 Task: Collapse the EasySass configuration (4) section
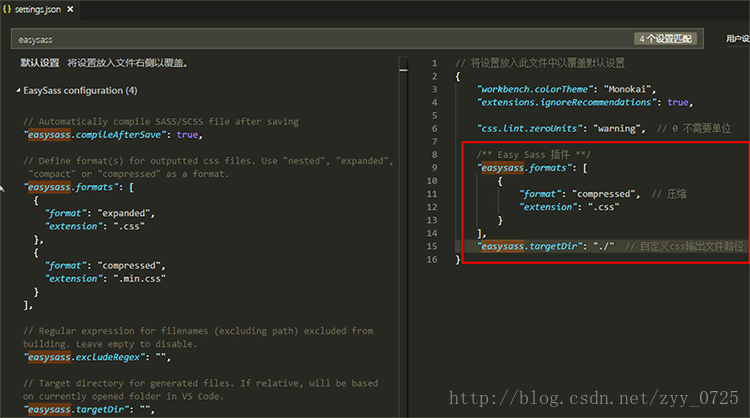point(18,90)
